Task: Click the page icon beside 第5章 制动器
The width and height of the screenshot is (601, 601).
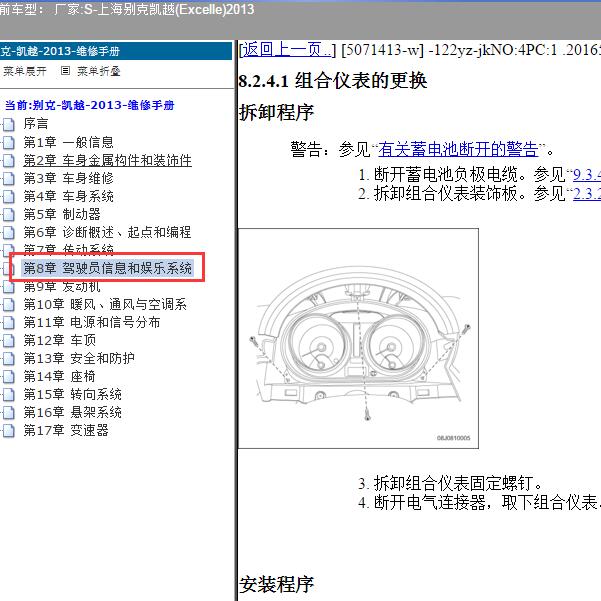Action: coord(8,215)
